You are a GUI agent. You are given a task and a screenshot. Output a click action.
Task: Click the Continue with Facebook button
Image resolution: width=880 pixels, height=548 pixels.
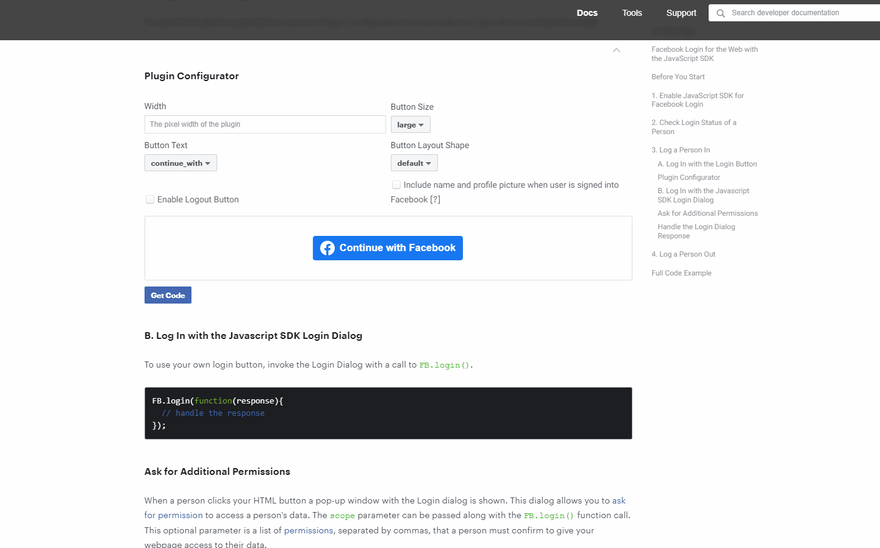point(388,248)
